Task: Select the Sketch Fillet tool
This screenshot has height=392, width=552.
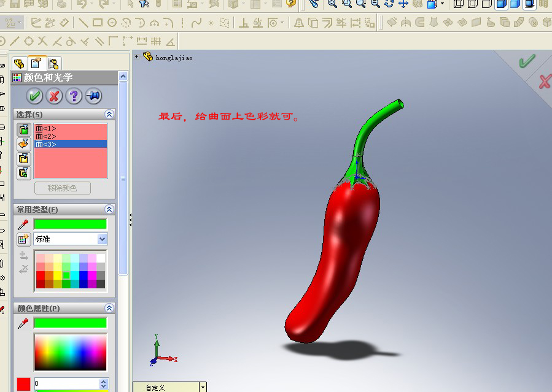Action: coord(168,23)
